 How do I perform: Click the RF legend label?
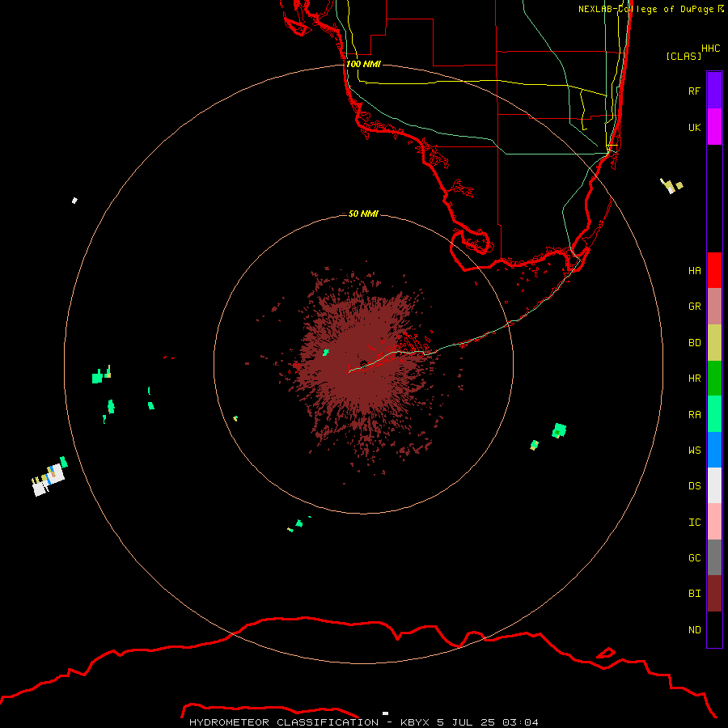coord(694,91)
